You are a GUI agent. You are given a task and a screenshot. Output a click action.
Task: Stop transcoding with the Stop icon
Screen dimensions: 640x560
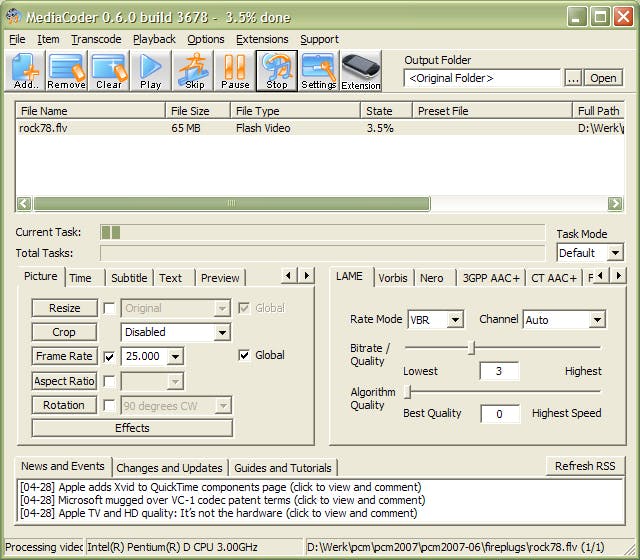click(x=277, y=71)
